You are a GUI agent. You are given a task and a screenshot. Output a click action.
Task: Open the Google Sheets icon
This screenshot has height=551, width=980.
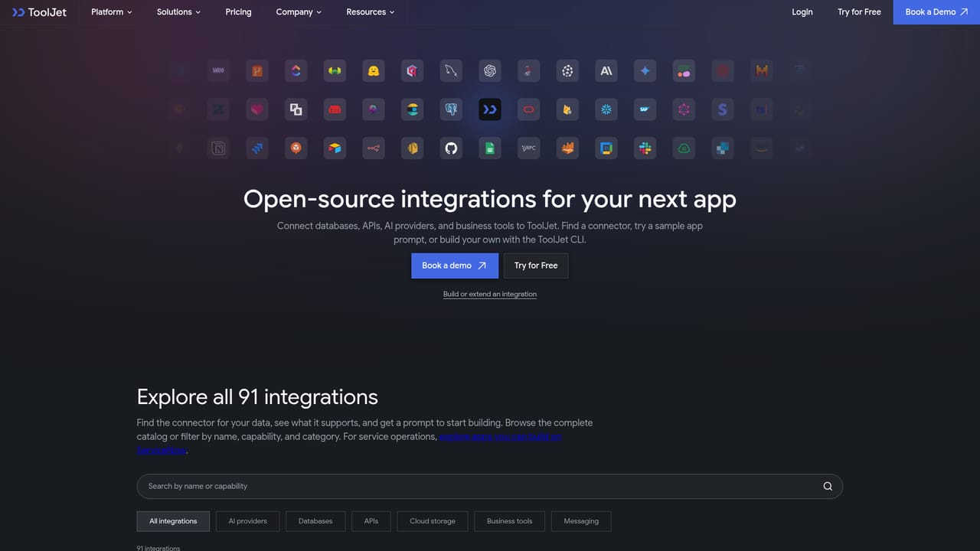pyautogui.click(x=490, y=148)
